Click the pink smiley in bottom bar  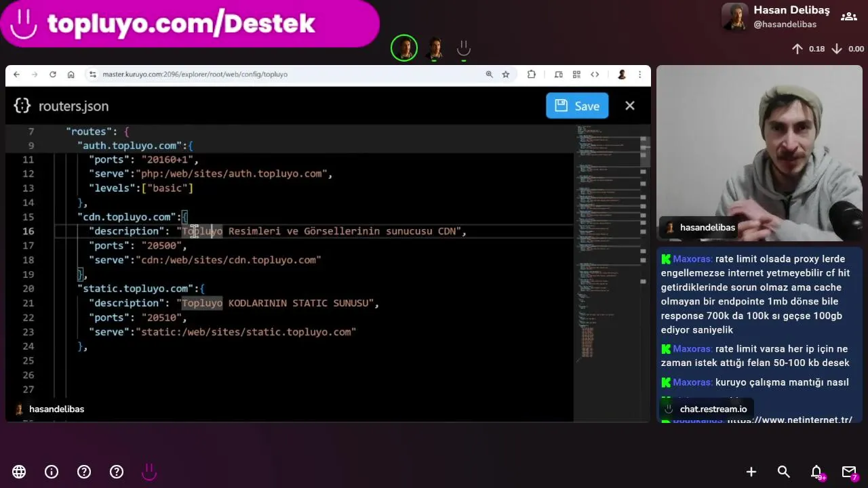pos(149,472)
